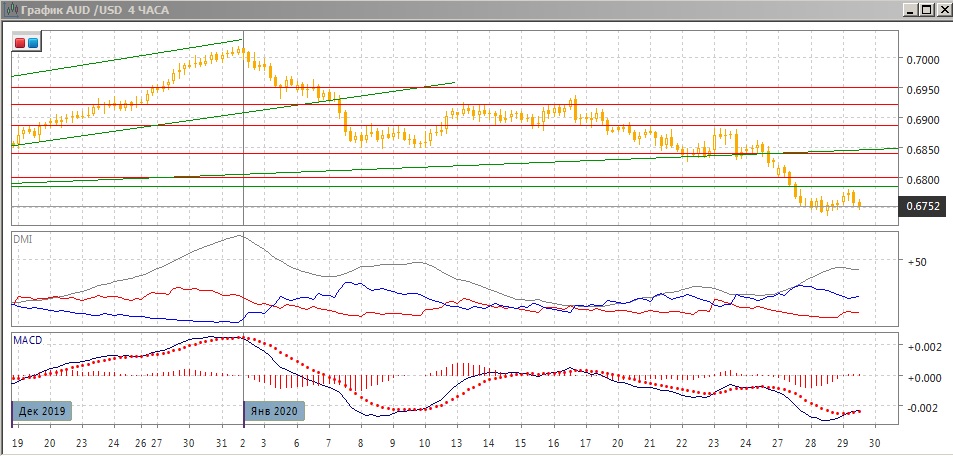Click the red square icon on chart

pos(20,43)
